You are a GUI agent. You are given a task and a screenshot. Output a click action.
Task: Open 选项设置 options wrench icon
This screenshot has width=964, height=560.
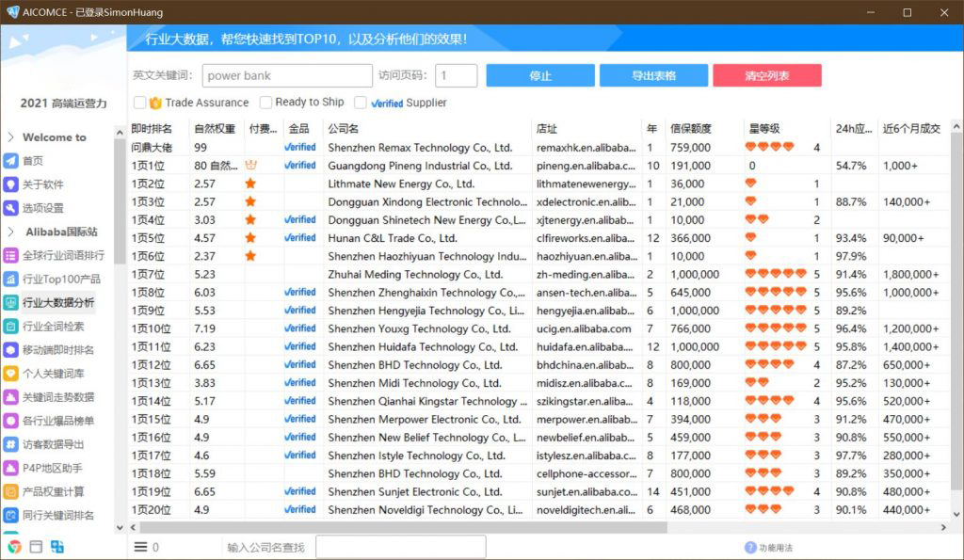[x=10, y=208]
